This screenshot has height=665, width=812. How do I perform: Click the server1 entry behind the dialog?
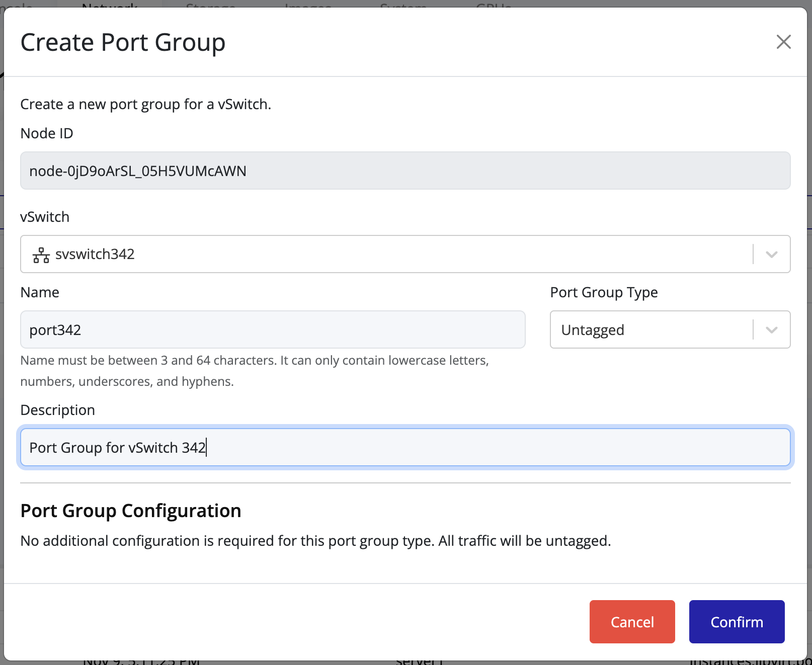(419, 661)
